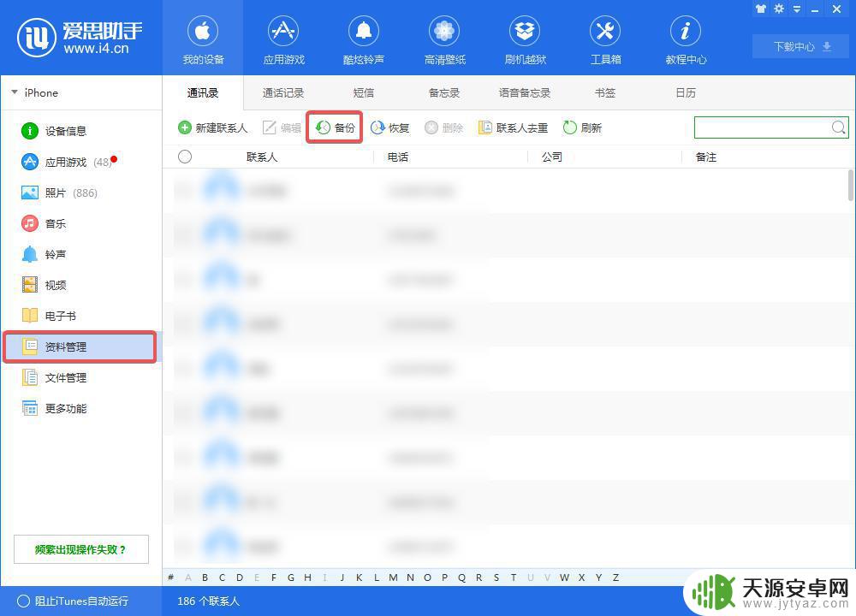The width and height of the screenshot is (856, 616).
Task: Switch to the 备忘录 tab
Action: [443, 92]
